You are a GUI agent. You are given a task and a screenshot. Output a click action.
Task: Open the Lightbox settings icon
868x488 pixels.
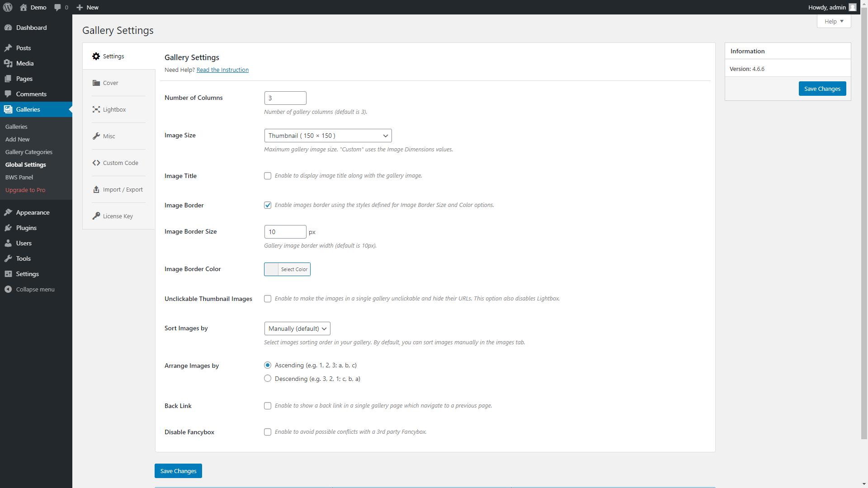(114, 109)
